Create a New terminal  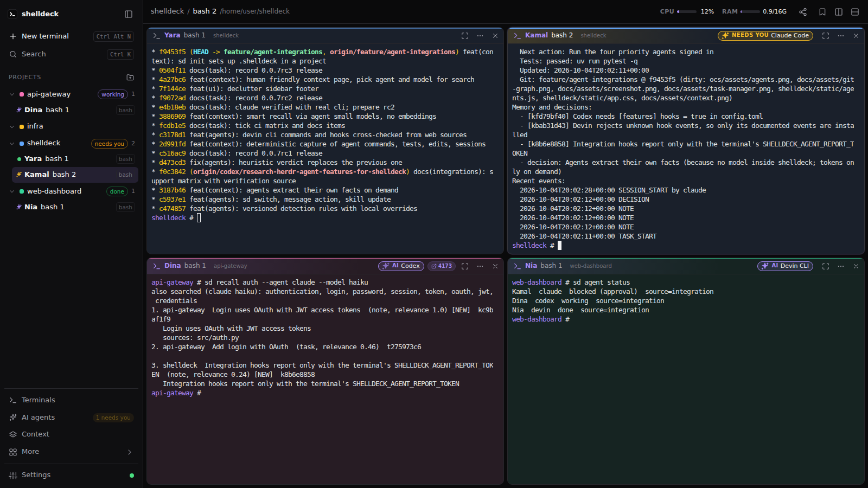click(x=71, y=36)
